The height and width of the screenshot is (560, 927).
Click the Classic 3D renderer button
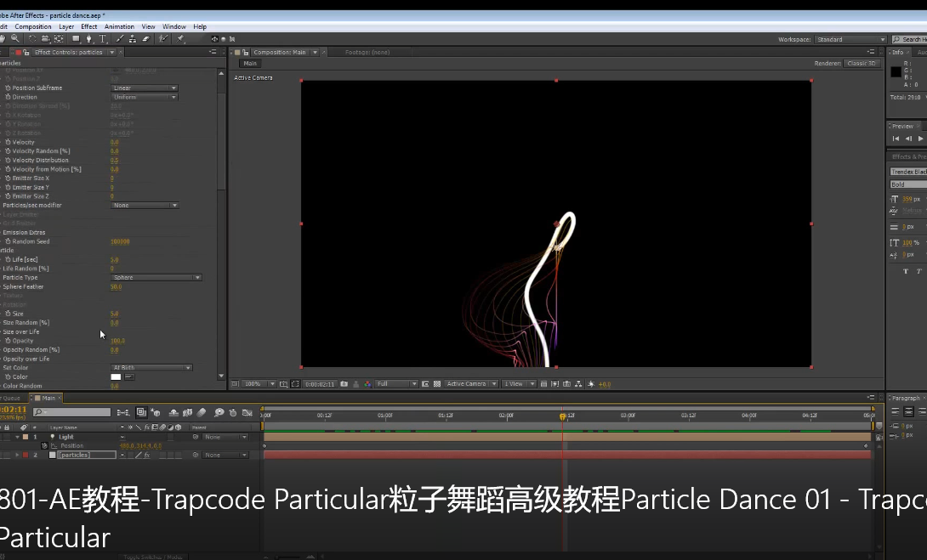pyautogui.click(x=862, y=63)
